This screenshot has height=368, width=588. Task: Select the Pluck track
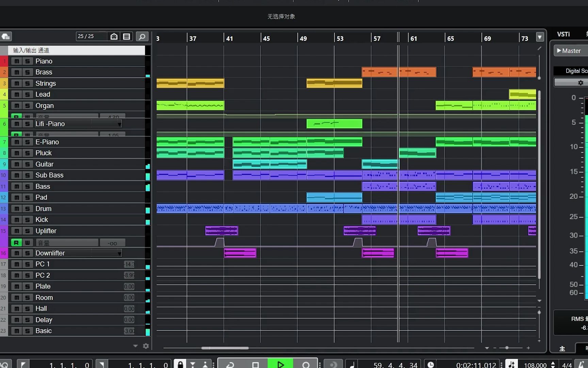[x=44, y=153]
